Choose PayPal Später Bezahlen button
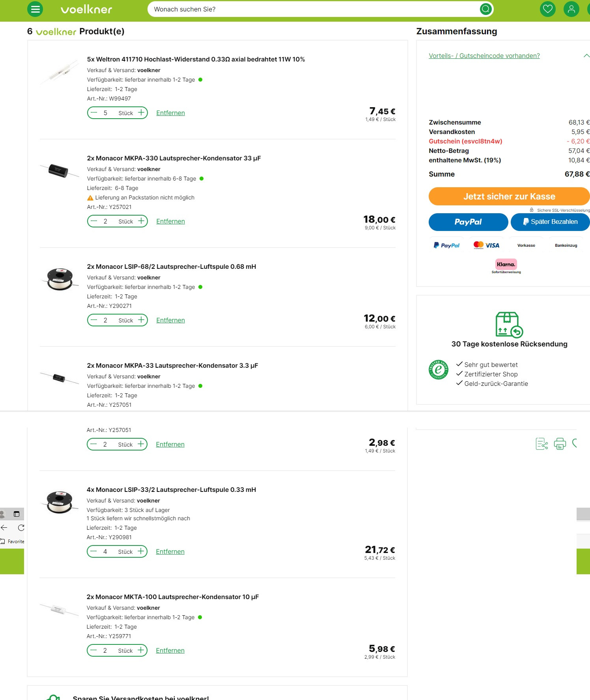590x700 pixels. [550, 222]
